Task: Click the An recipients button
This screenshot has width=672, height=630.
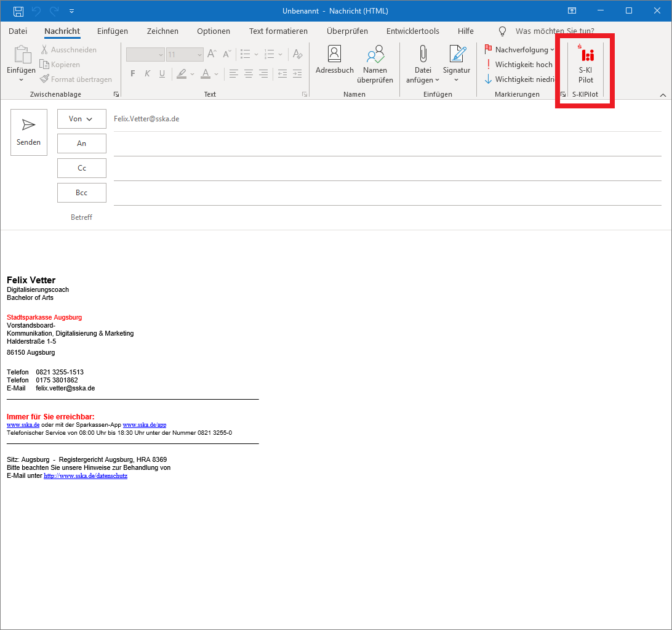Action: click(81, 143)
